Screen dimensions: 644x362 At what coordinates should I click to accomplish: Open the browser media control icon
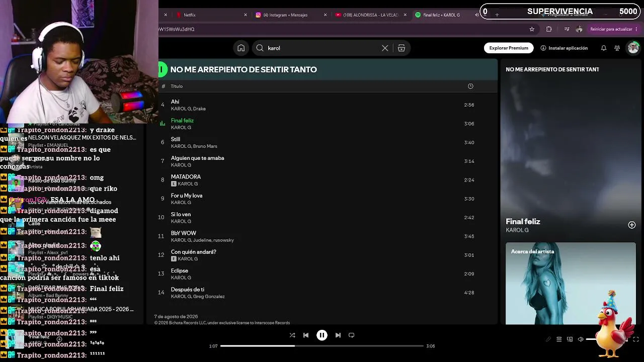pyautogui.click(x=567, y=29)
